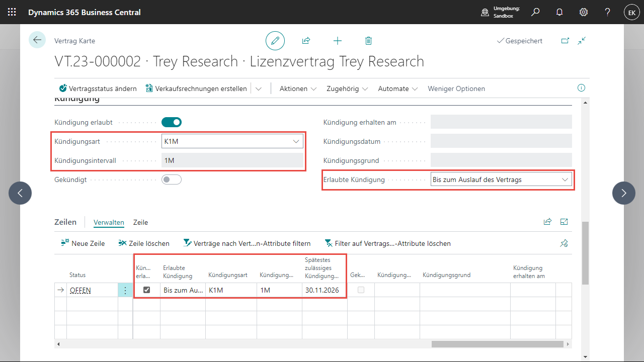Go to the next record
Screen dimensions: 644x362
pyautogui.click(x=624, y=193)
